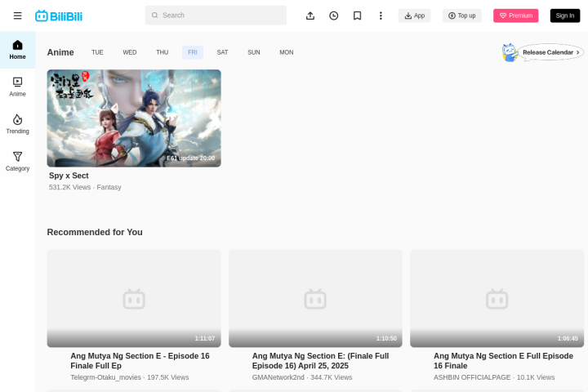Screen dimensions: 588x392
Task: Open watch history clock icon
Action: (x=334, y=16)
